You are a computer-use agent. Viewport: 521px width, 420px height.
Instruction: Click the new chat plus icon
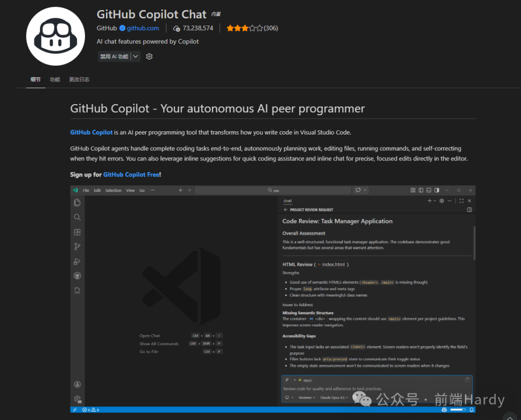click(x=429, y=201)
